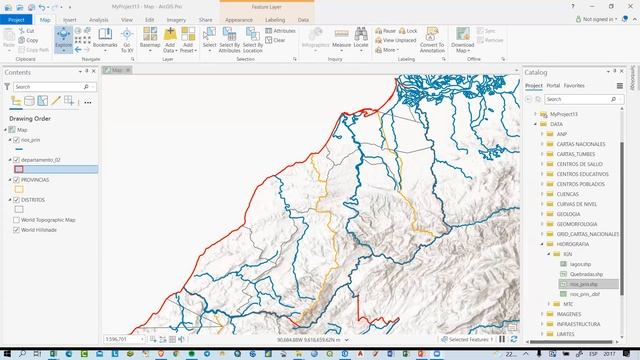The height and width of the screenshot is (360, 640).
Task: Collapse the rios_prin layer legend
Action: pyautogui.click(x=10, y=140)
